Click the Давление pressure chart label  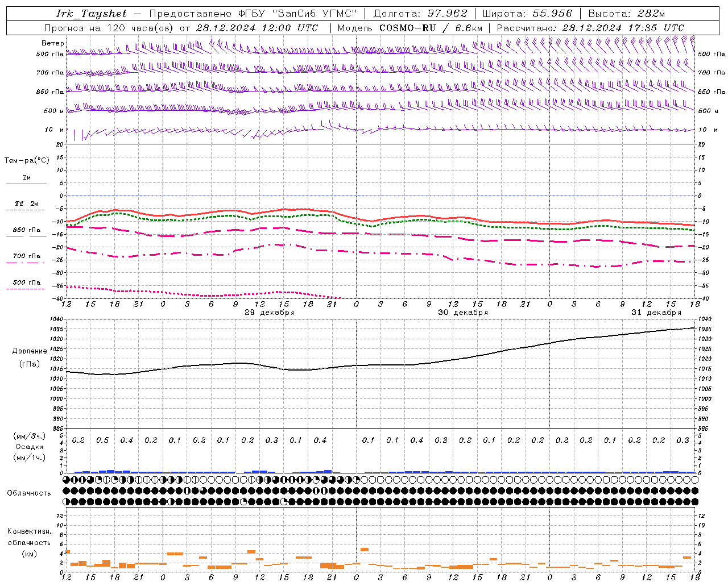click(30, 351)
